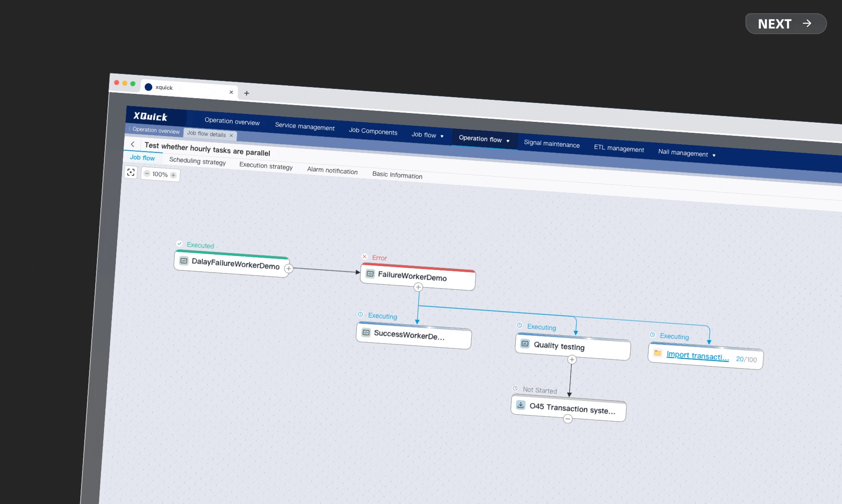Viewport: 842px width, 504px height.
Task: Close the Job flow details tab
Action: [231, 135]
